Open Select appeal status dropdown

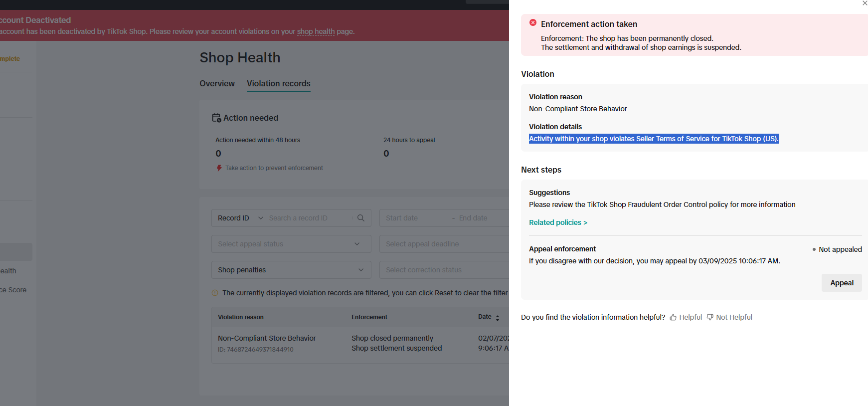(291, 244)
